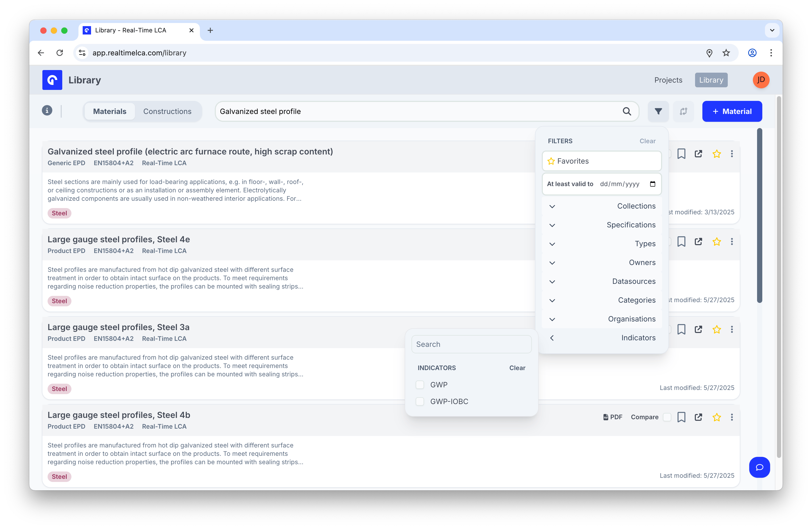Bookmark the Steel 4e material
Screen dimensions: 812x529
point(681,242)
